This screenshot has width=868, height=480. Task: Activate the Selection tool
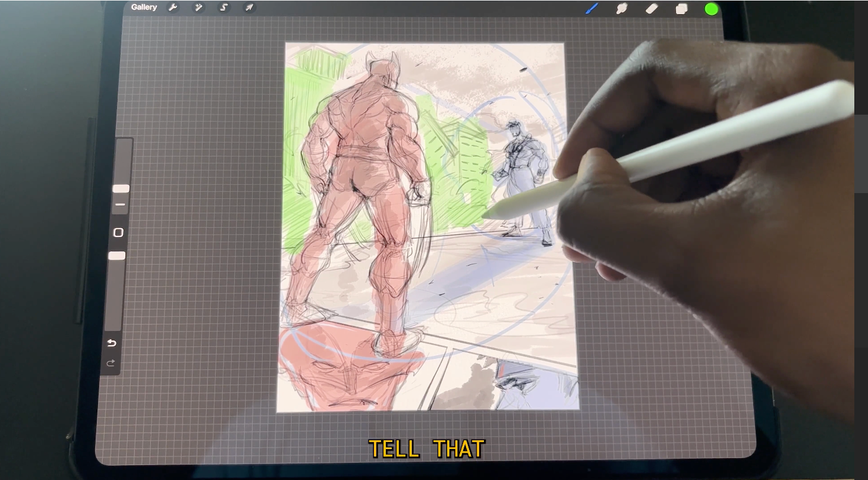click(x=224, y=8)
